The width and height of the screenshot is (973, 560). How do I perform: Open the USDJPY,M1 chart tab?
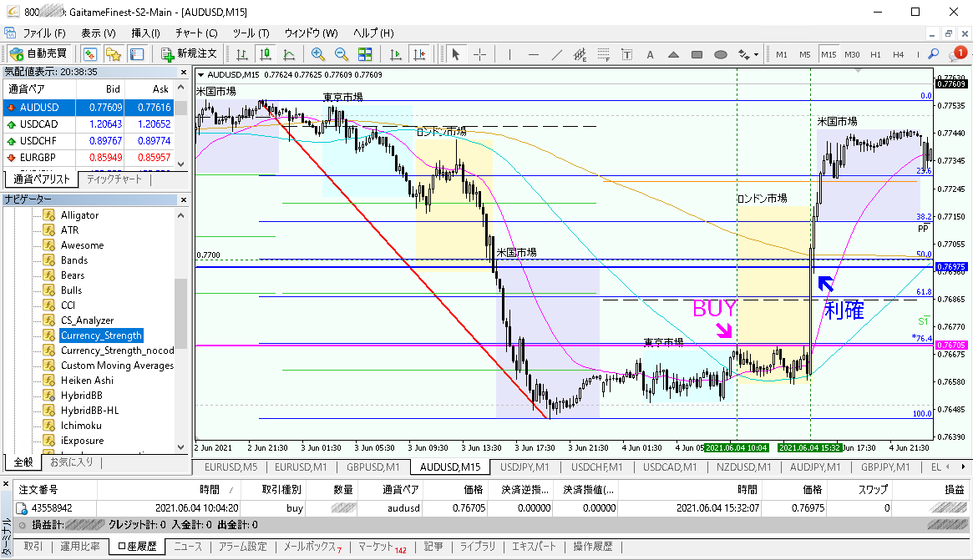525,467
